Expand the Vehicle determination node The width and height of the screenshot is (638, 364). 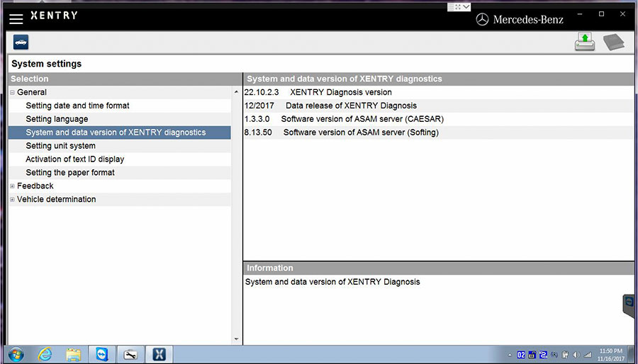click(x=12, y=200)
